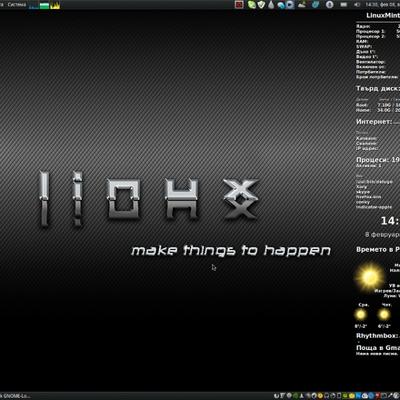Click the Процесор 1: label
This screenshot has width=400, height=400.
point(370,31)
